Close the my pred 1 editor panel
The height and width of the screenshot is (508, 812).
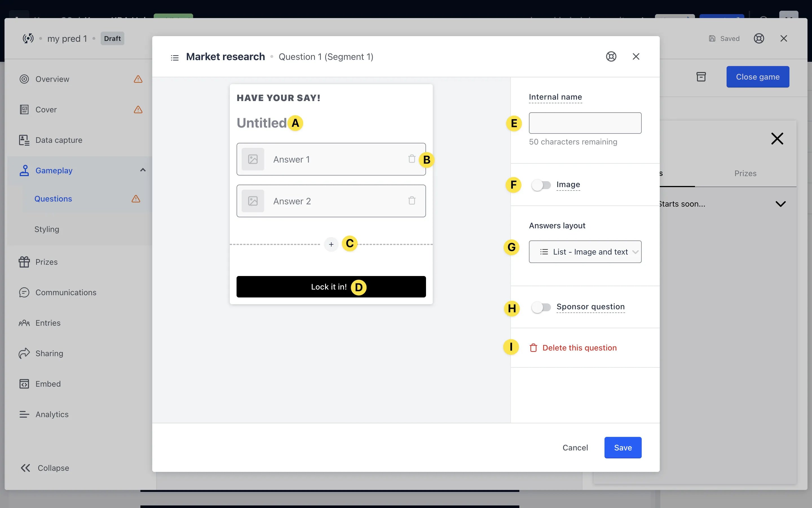click(784, 38)
